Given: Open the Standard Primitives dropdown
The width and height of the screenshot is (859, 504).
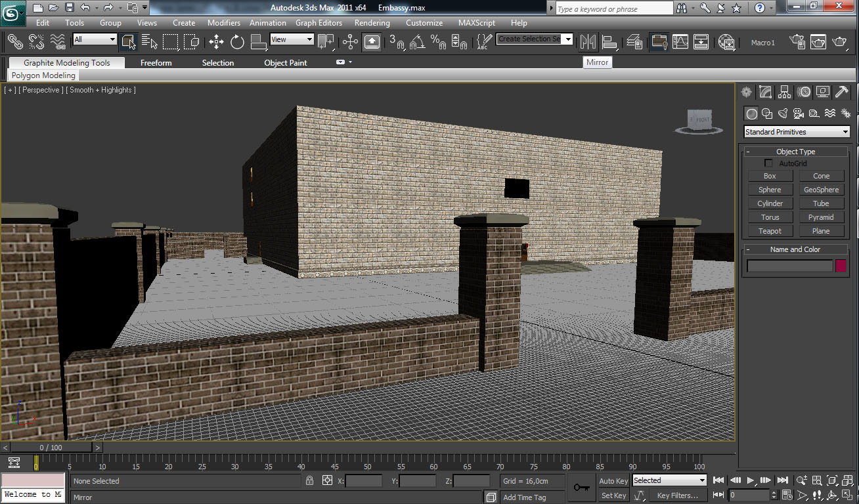Looking at the screenshot, I should click(797, 132).
